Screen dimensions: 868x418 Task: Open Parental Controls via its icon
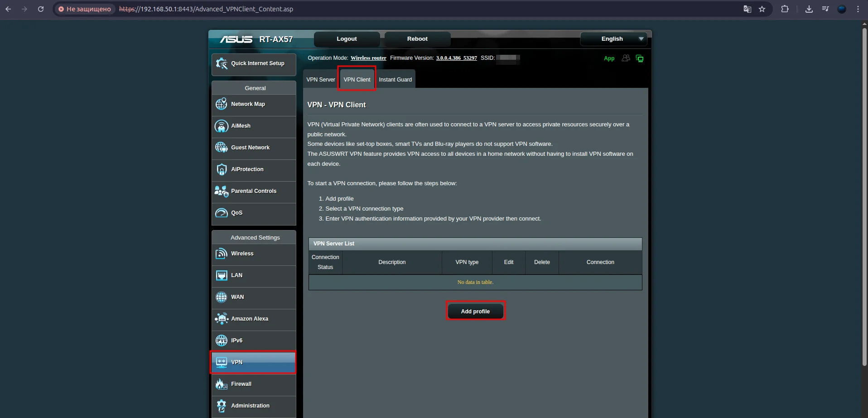click(221, 191)
